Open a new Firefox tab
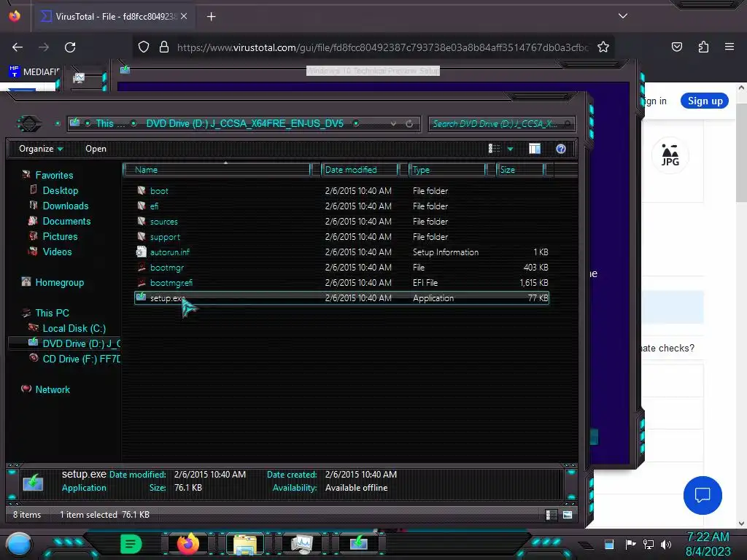 211,17
